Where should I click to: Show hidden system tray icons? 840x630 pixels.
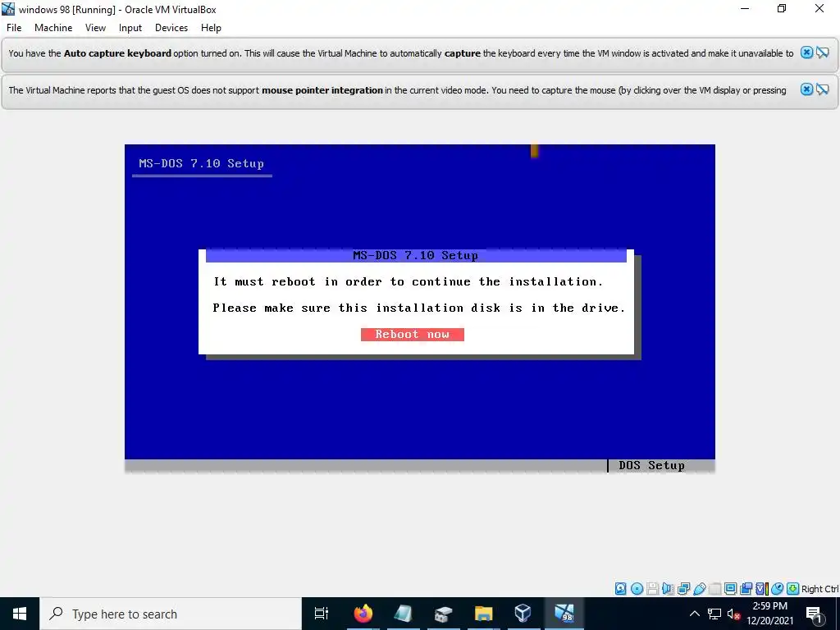(694, 614)
